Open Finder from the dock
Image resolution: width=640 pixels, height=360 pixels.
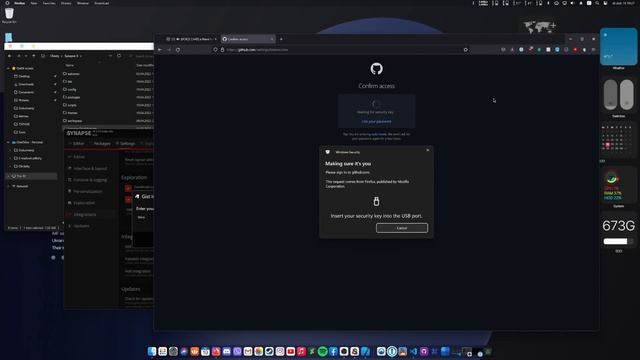click(x=152, y=351)
